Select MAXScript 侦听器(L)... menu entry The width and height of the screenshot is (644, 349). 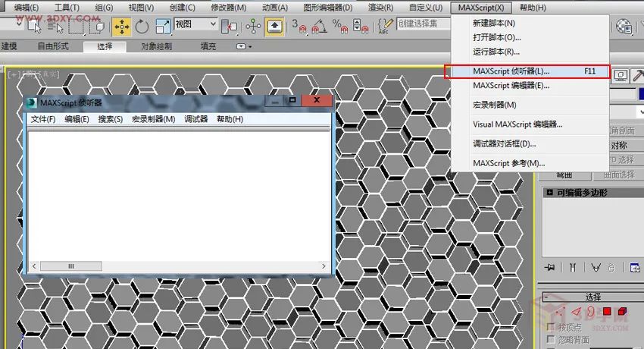(x=530, y=71)
